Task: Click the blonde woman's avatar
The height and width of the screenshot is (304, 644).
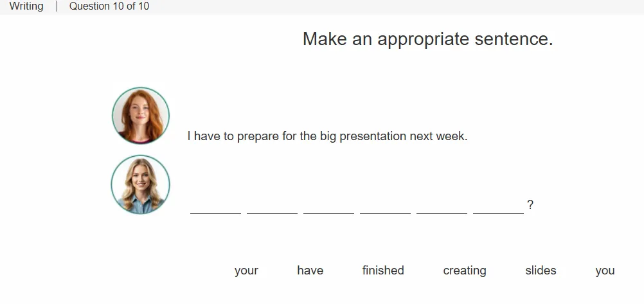Action: (x=141, y=184)
